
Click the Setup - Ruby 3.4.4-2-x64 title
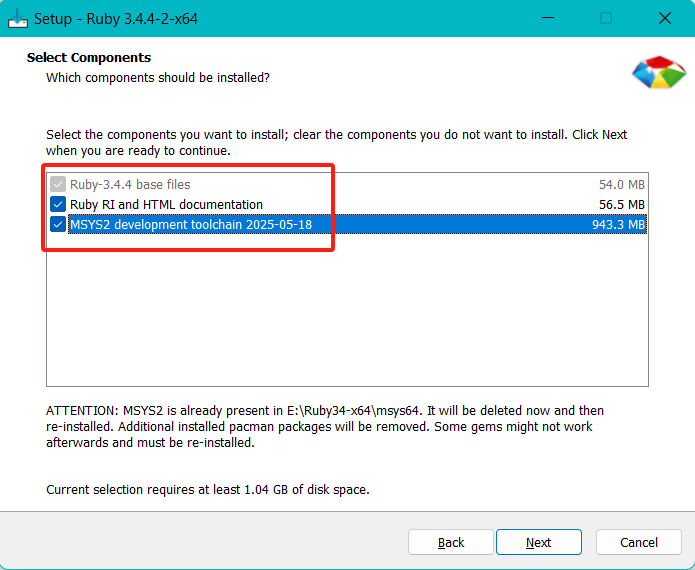pos(116,19)
